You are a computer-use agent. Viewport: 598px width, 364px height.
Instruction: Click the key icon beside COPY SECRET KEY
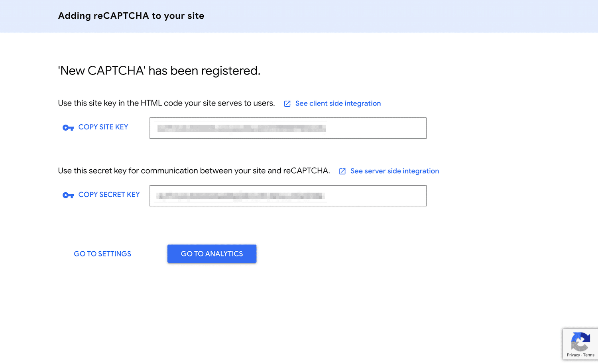tap(68, 195)
